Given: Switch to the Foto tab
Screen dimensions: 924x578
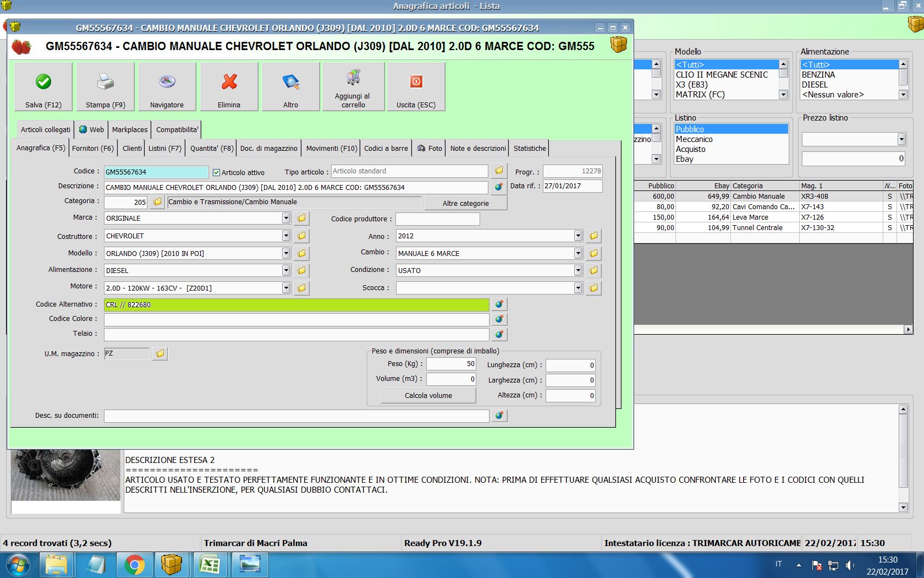Looking at the screenshot, I should coord(430,148).
